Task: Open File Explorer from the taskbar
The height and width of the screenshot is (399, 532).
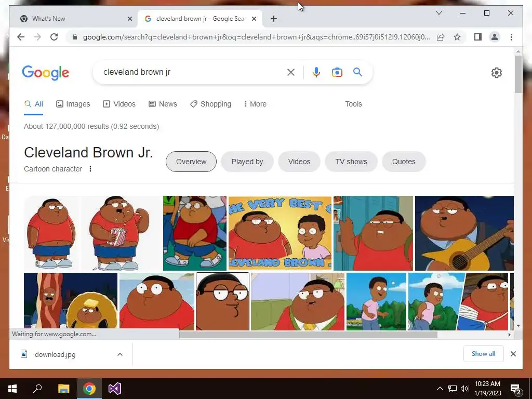Action: [x=63, y=389]
